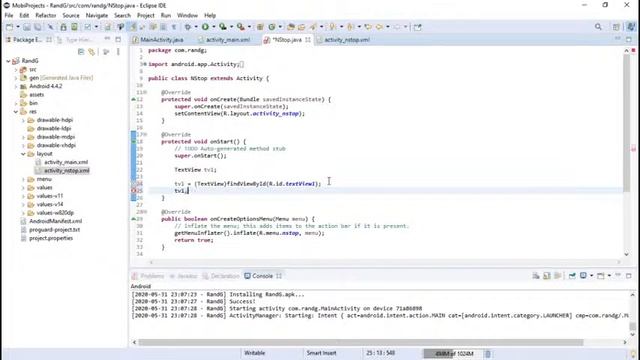The image size is (640, 360).
Task: Click the garbage collector trash icon
Action: (x=488, y=353)
